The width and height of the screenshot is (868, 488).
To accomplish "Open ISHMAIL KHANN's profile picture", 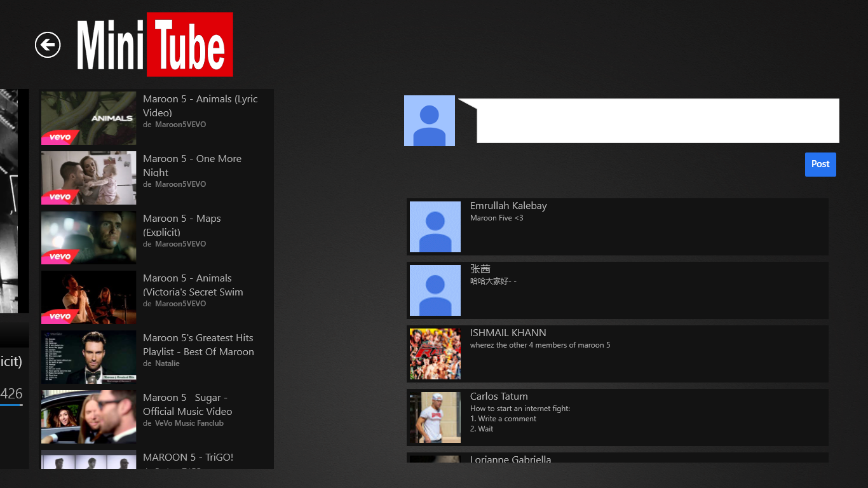I will [435, 354].
